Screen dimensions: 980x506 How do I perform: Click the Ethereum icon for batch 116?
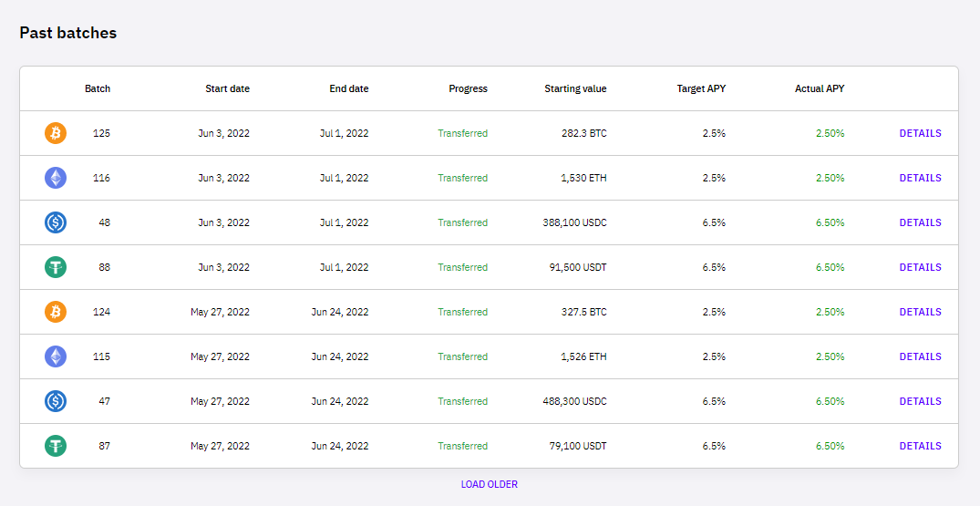[x=56, y=178]
